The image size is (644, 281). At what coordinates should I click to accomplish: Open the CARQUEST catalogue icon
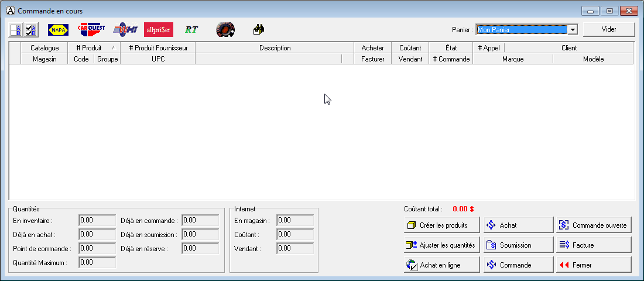click(x=91, y=30)
